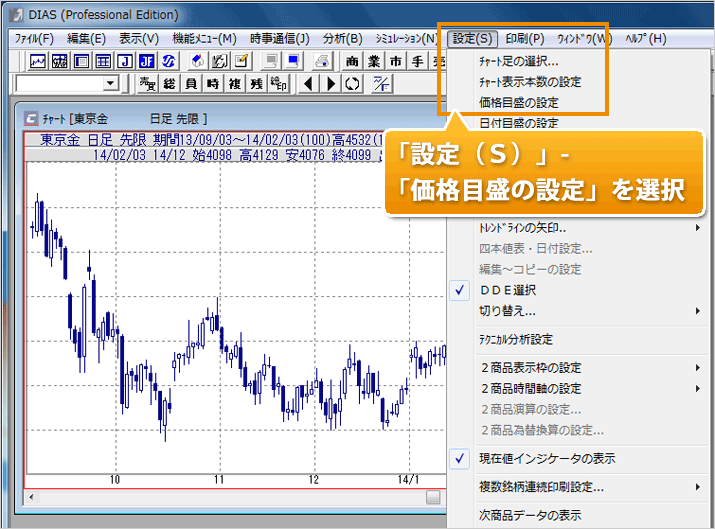This screenshot has height=529, width=715.
Task: Expand 複数銘柄連続印刷設定 submenu
Action: tap(541, 487)
